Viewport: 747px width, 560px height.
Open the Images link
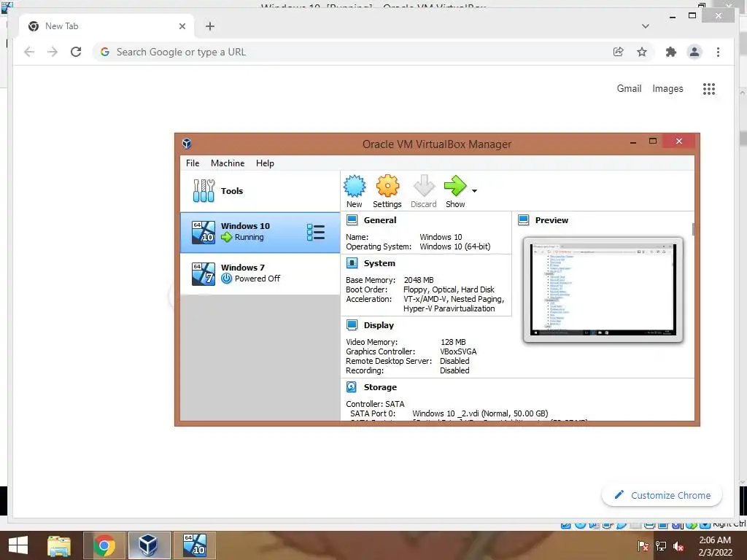pyautogui.click(x=667, y=88)
